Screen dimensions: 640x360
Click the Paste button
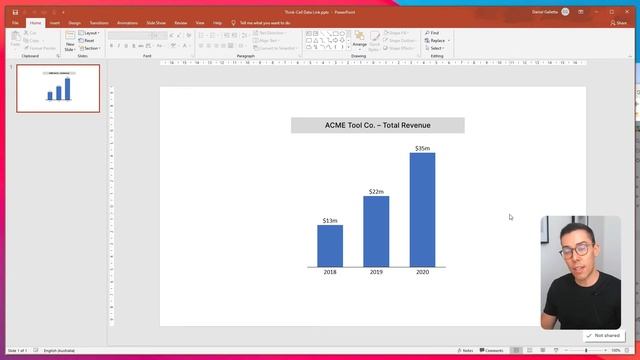click(15, 40)
